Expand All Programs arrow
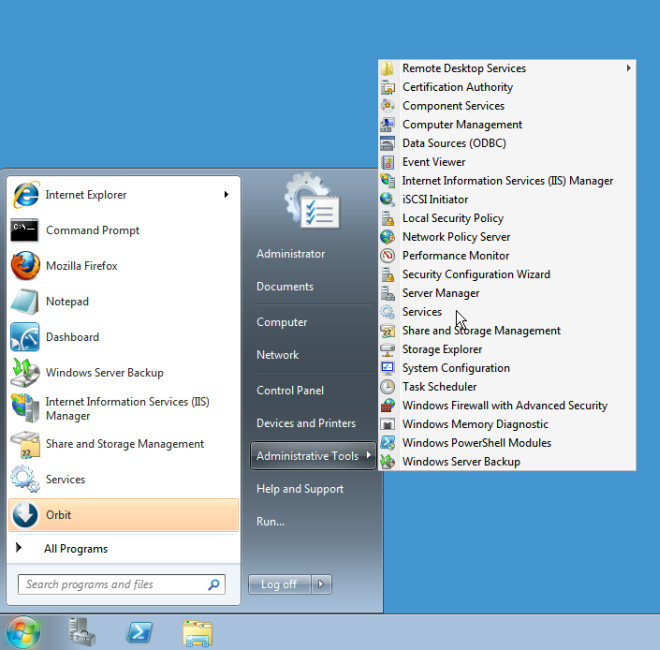Viewport: 660px width, 650px height. pyautogui.click(x=19, y=548)
